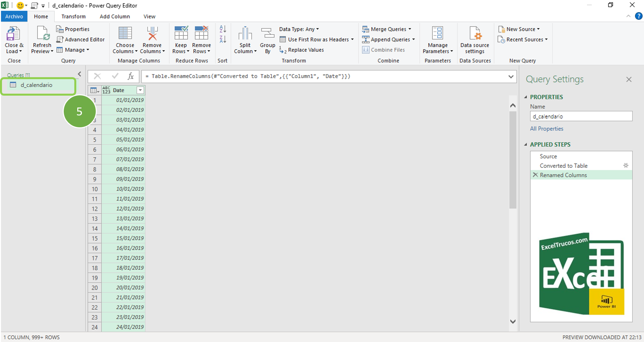
Task: Switch to the Transform tab
Action: 73,16
